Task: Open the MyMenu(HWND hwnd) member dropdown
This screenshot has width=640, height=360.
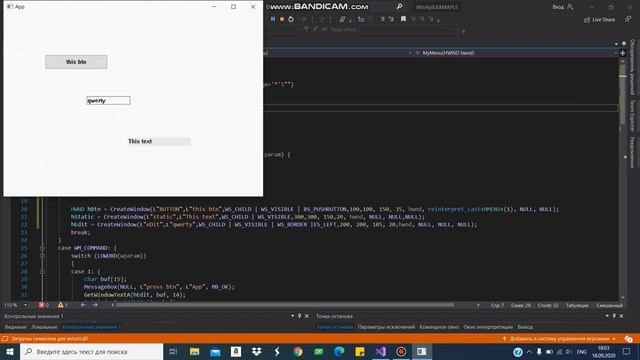Action: click(x=516, y=53)
